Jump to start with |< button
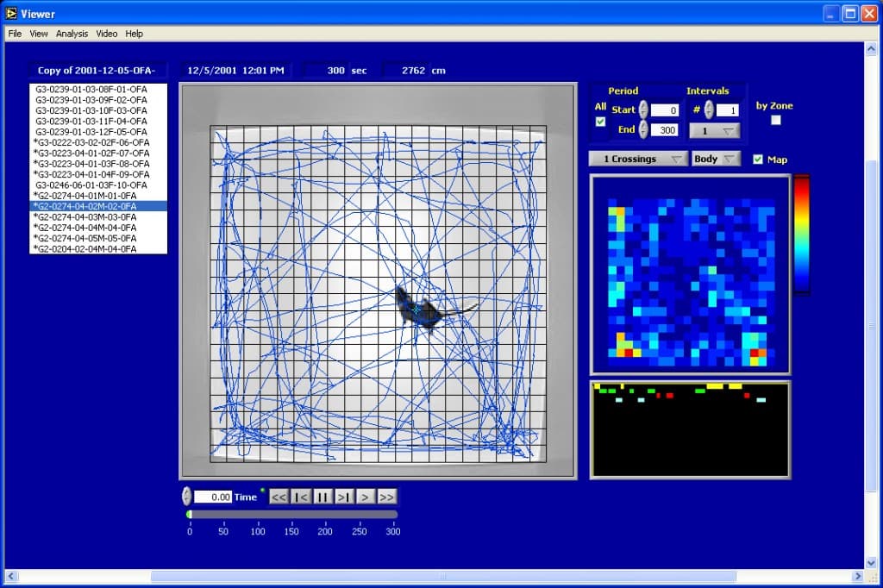 tap(301, 497)
